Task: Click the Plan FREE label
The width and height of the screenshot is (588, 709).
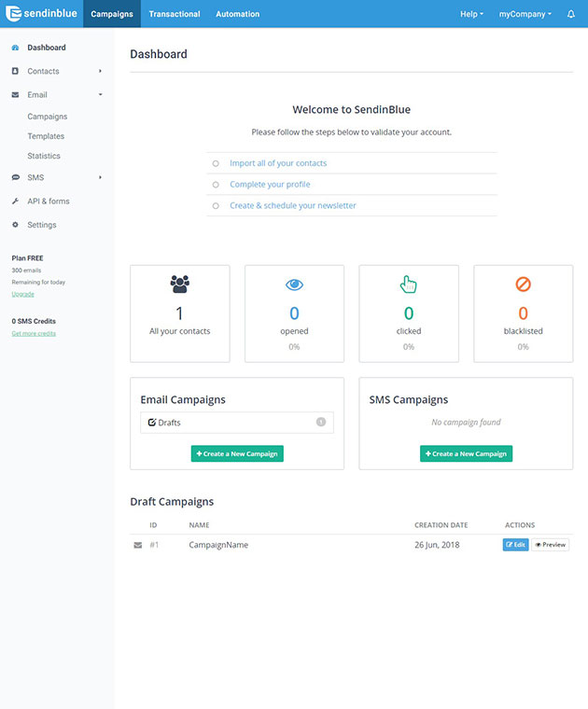Action: tap(28, 258)
